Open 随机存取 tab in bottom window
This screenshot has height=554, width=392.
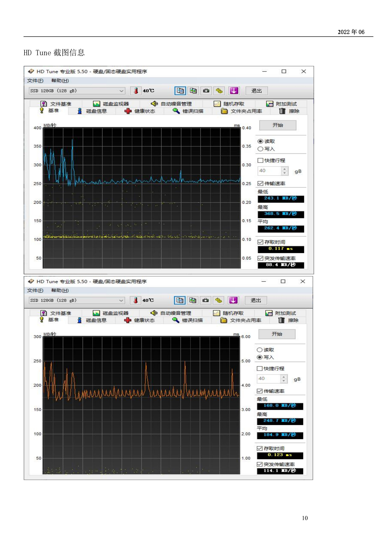pos(228,313)
